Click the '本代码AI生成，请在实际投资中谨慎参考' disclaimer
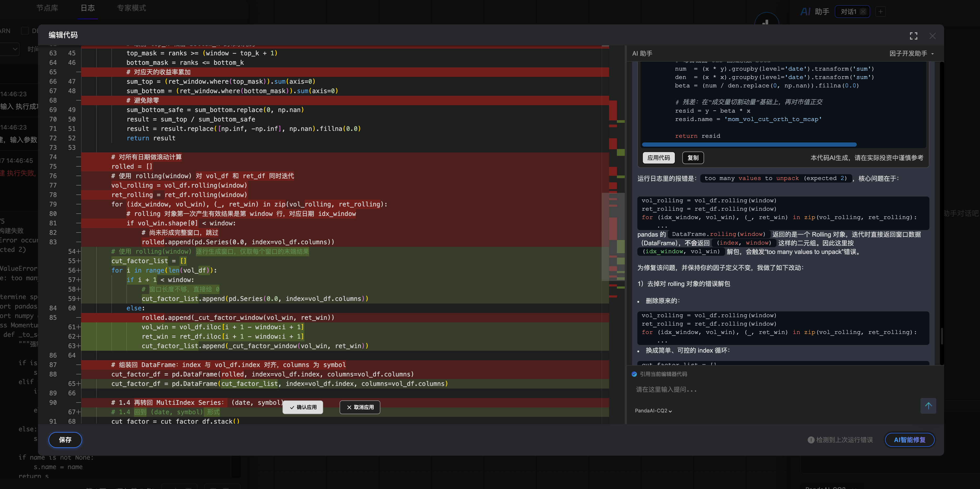 867,158
